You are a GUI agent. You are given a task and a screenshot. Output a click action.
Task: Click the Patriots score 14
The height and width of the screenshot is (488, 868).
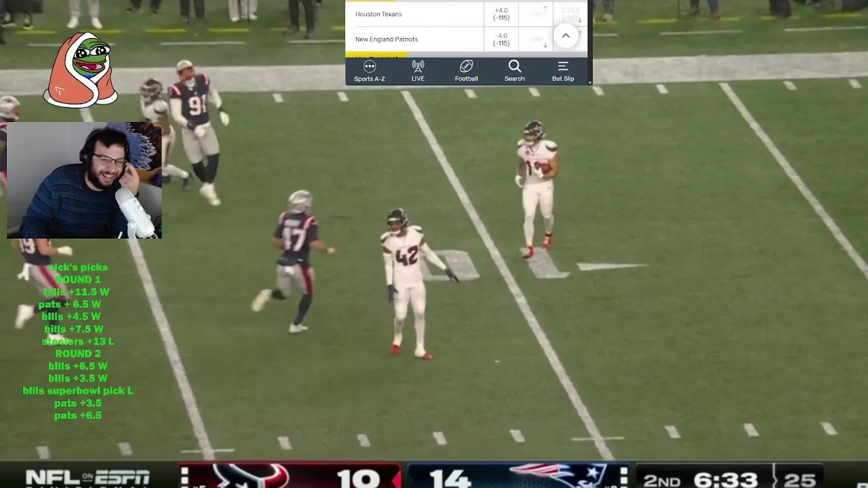click(449, 478)
